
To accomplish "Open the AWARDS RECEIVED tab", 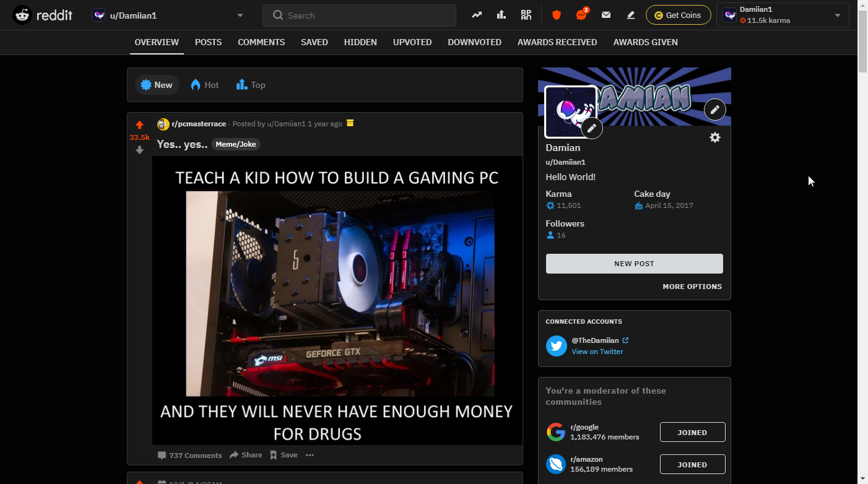I will point(557,42).
